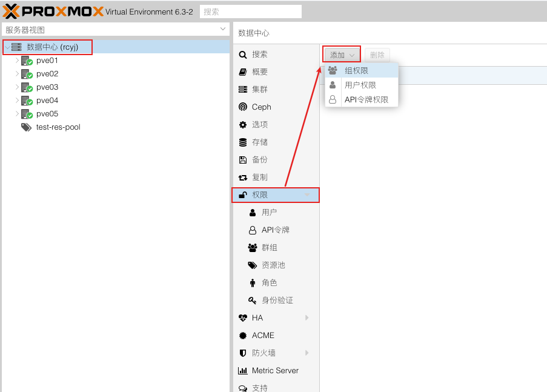Image resolution: width=547 pixels, height=392 pixels.
Task: Click the 支持 comments icon
Action: pyautogui.click(x=243, y=388)
